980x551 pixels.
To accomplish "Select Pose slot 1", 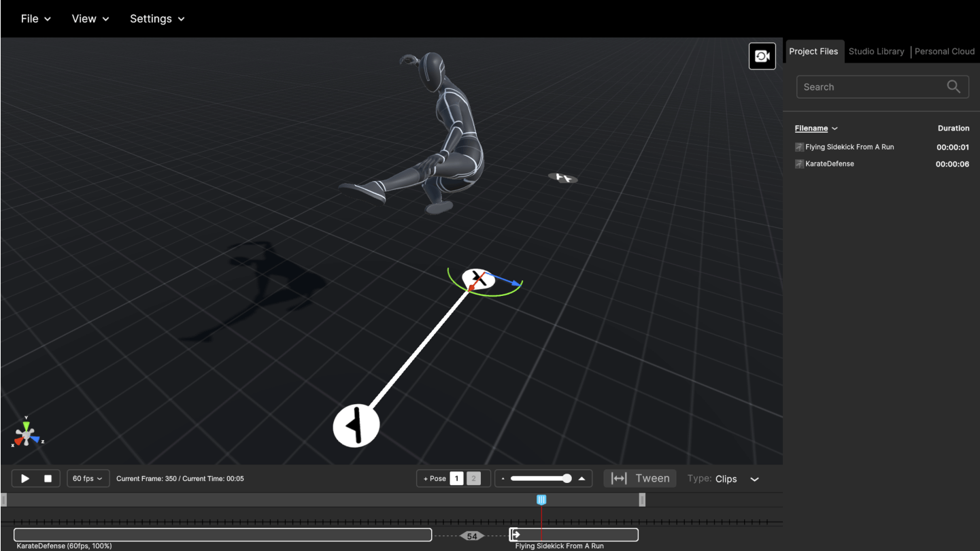I will click(457, 478).
